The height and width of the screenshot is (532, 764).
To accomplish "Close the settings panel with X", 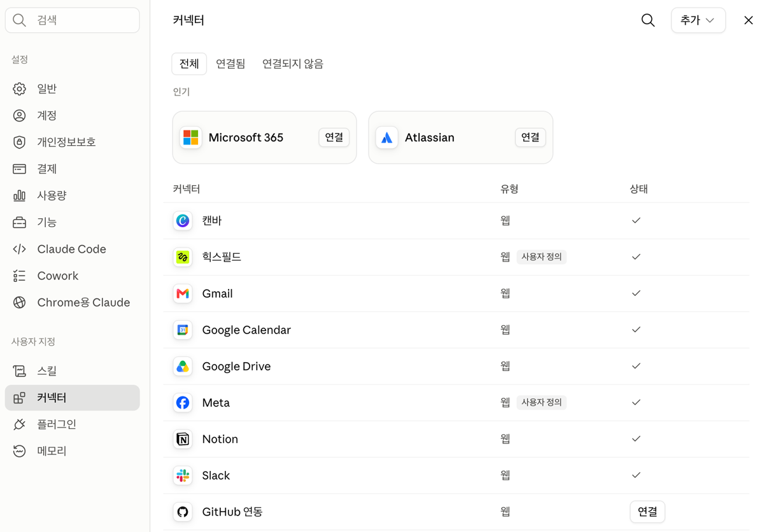I will (748, 20).
